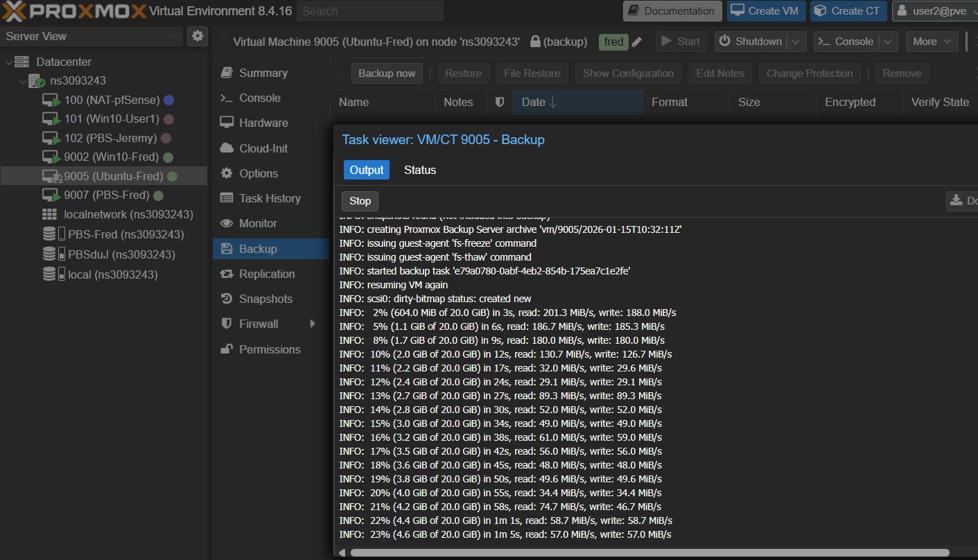Collapse the Datacenter tree node
This screenshot has width=978, height=560.
tap(9, 62)
